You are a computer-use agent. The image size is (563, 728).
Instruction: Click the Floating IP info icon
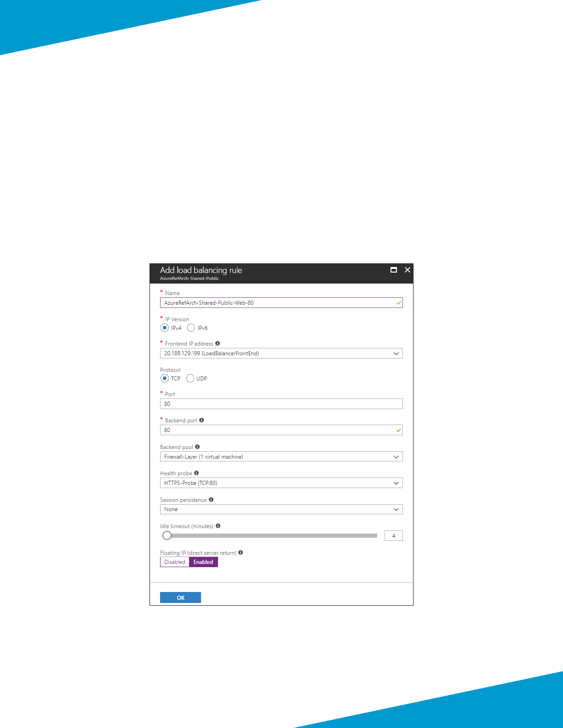click(x=241, y=552)
